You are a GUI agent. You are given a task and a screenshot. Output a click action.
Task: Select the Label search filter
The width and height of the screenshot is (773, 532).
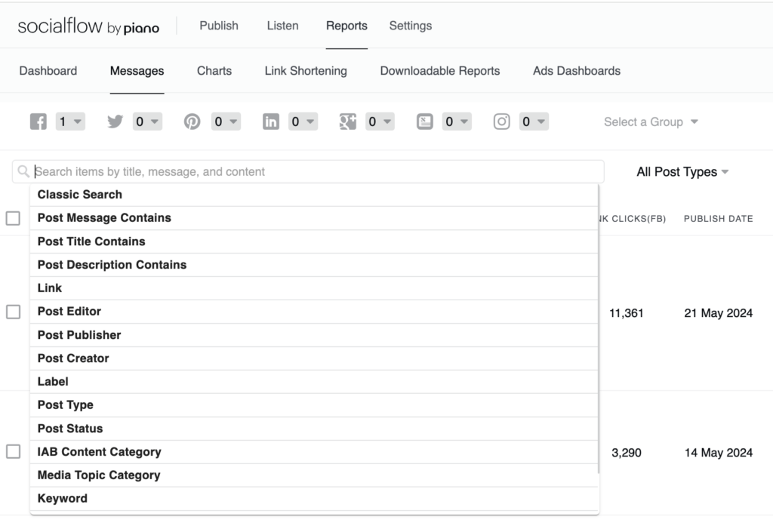tap(314, 382)
